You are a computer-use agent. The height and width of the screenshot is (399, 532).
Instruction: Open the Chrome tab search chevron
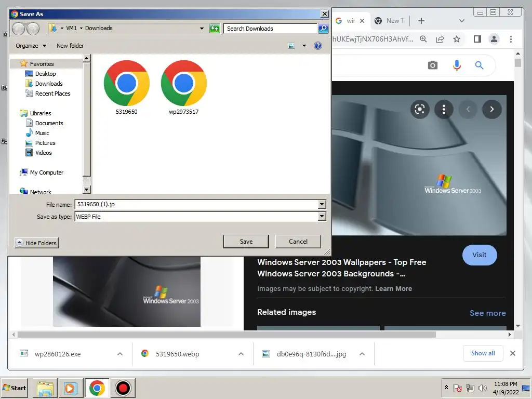coord(462,21)
